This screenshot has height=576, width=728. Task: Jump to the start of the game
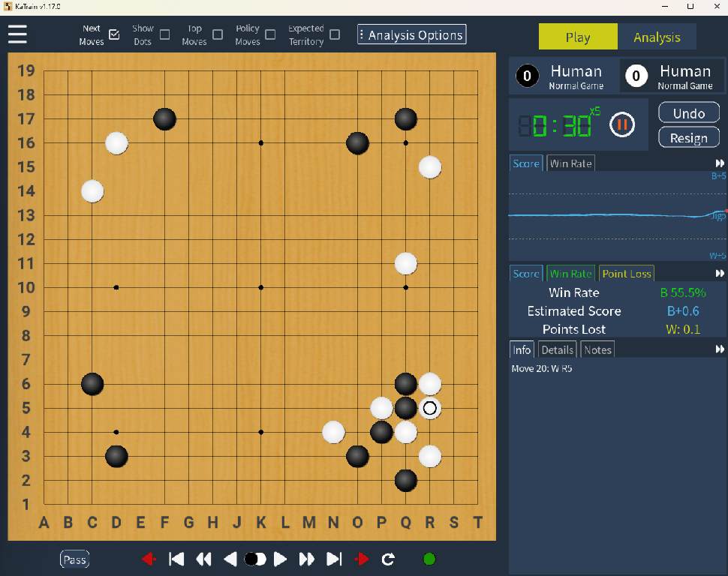tap(177, 559)
